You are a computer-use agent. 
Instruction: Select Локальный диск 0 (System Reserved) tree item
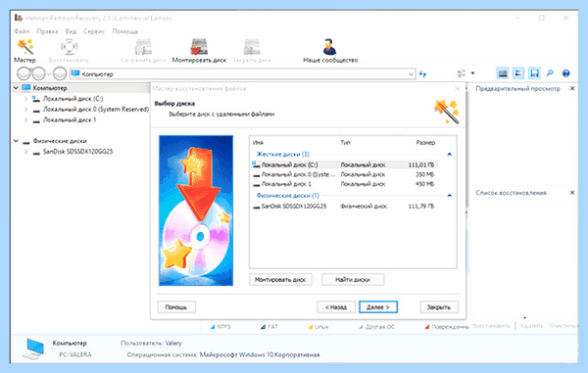[x=96, y=110]
